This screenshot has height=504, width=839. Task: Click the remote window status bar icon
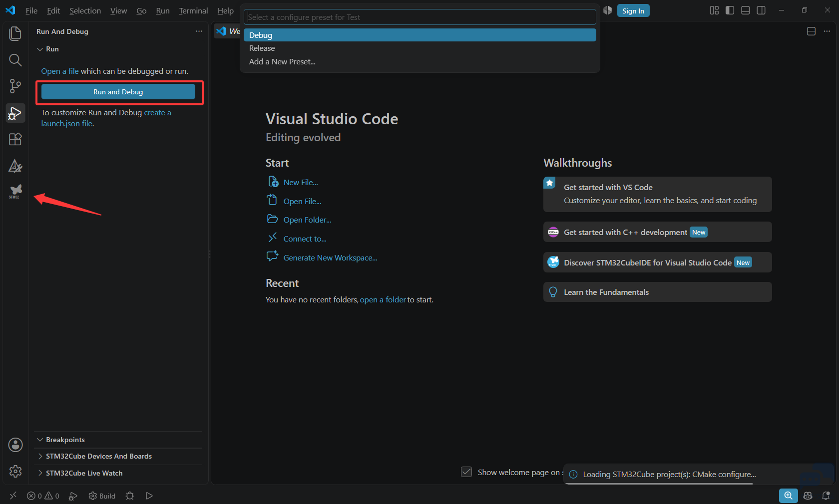(x=13, y=496)
